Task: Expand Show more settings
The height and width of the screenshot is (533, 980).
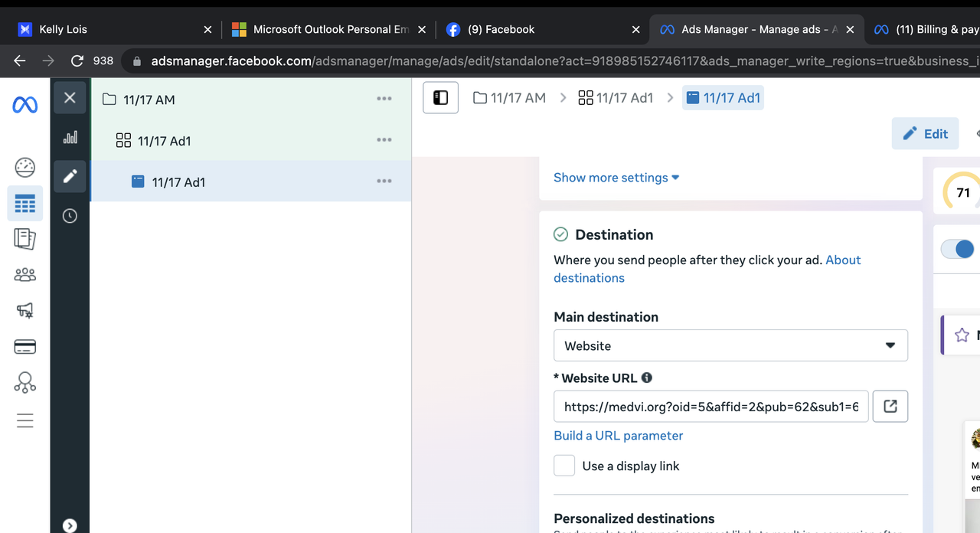Action: point(616,178)
